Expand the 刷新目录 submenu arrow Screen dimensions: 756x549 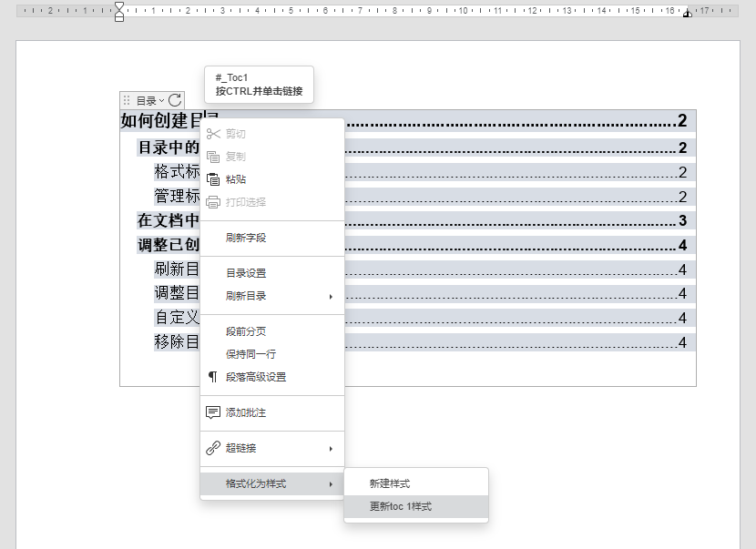click(x=331, y=297)
